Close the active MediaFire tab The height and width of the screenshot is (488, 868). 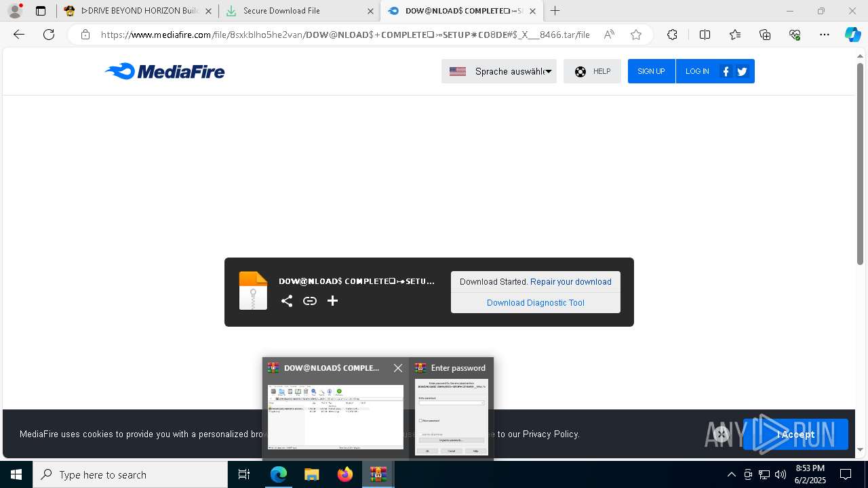(532, 11)
